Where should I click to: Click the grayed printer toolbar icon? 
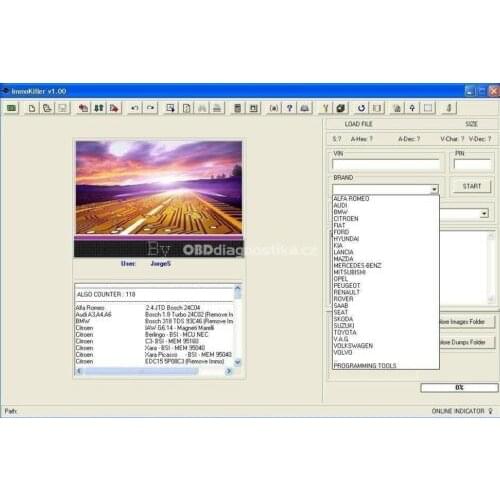click(x=217, y=108)
